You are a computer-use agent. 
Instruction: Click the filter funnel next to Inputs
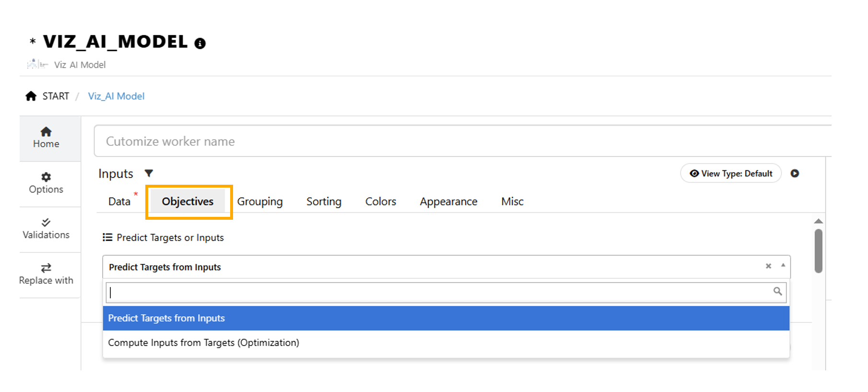pos(149,173)
